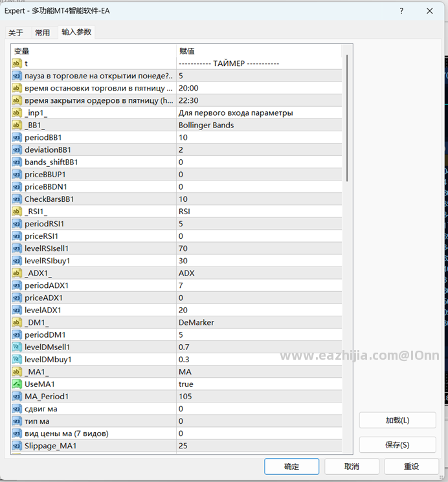Select the 输入参数 tab
Screen dimensions: 448x482
click(x=76, y=32)
